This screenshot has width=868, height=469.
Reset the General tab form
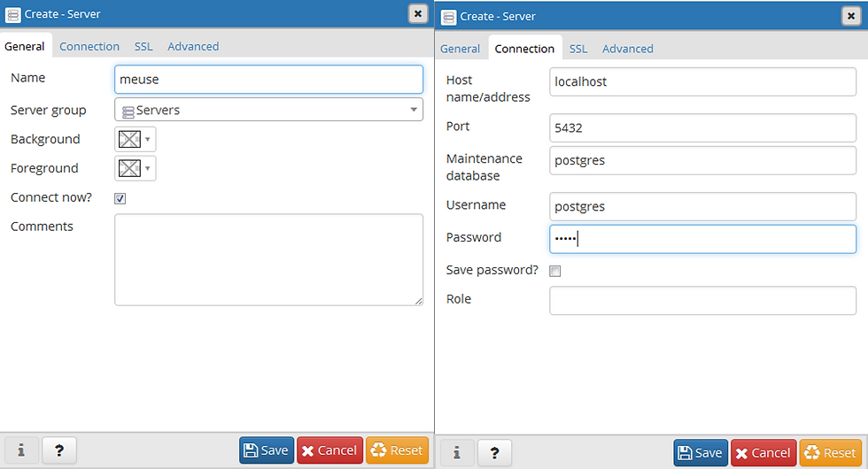[397, 450]
